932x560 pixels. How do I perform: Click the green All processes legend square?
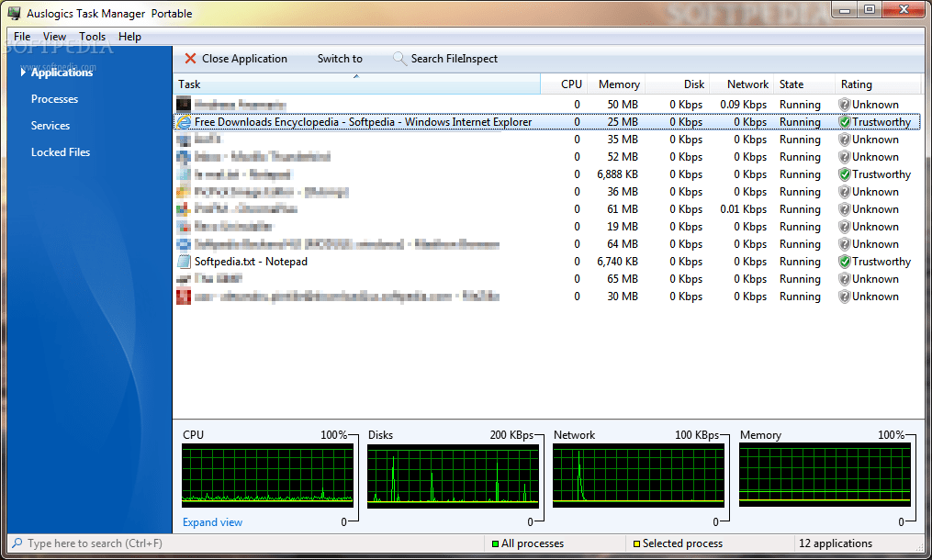coord(495,543)
